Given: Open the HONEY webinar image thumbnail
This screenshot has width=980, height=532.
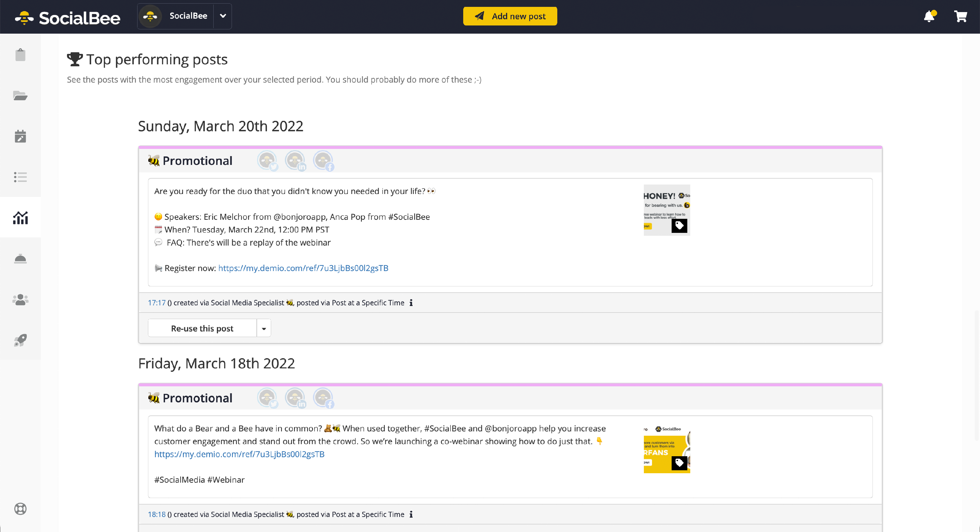Looking at the screenshot, I should click(666, 210).
